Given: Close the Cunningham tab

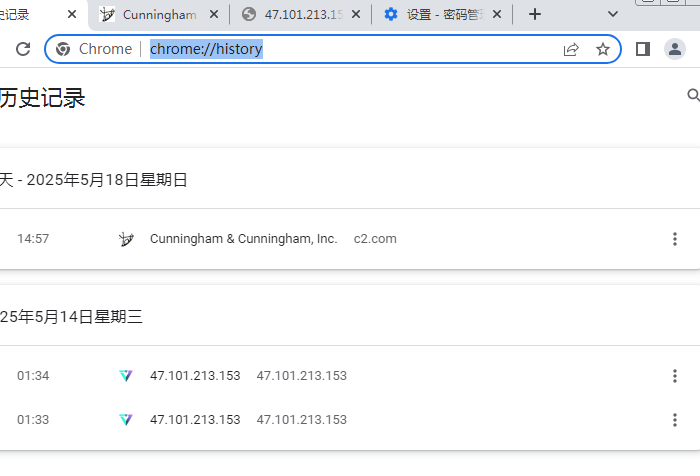Looking at the screenshot, I should 214,14.
